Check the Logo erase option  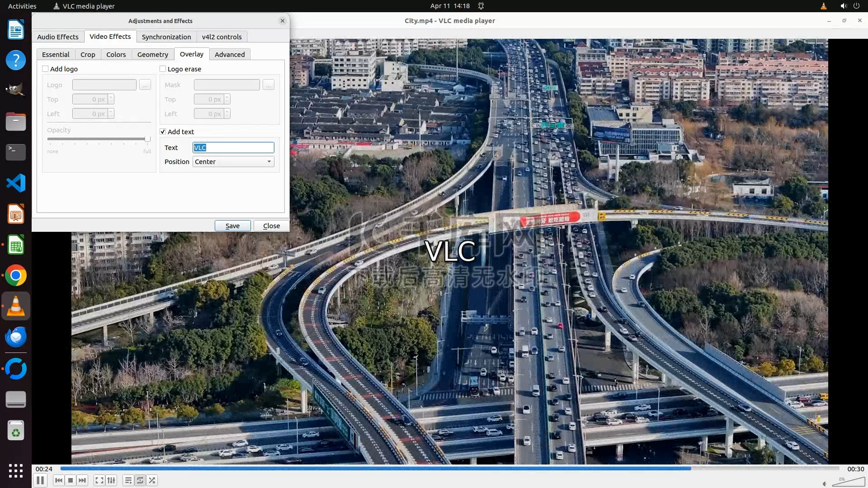click(163, 69)
